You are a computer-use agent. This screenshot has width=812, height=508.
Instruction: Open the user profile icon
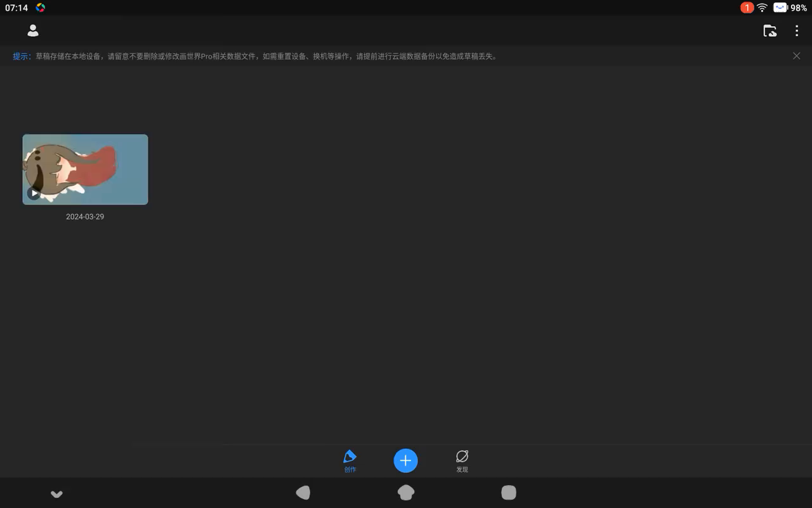(33, 30)
